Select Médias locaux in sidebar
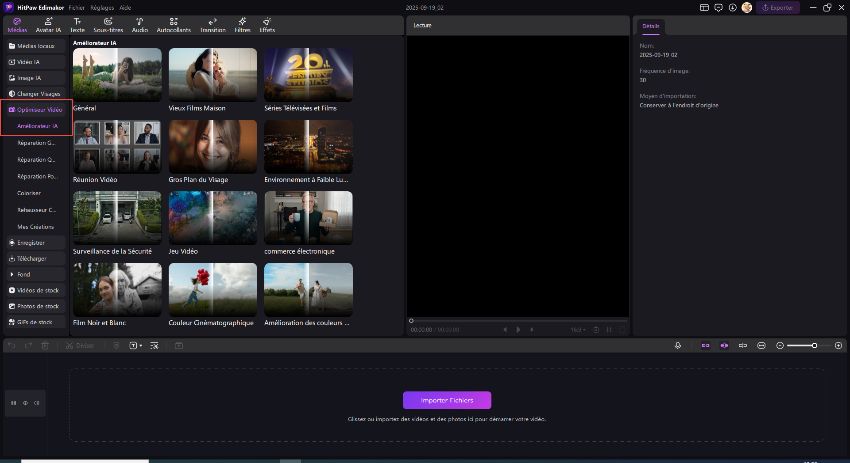 tap(36, 46)
